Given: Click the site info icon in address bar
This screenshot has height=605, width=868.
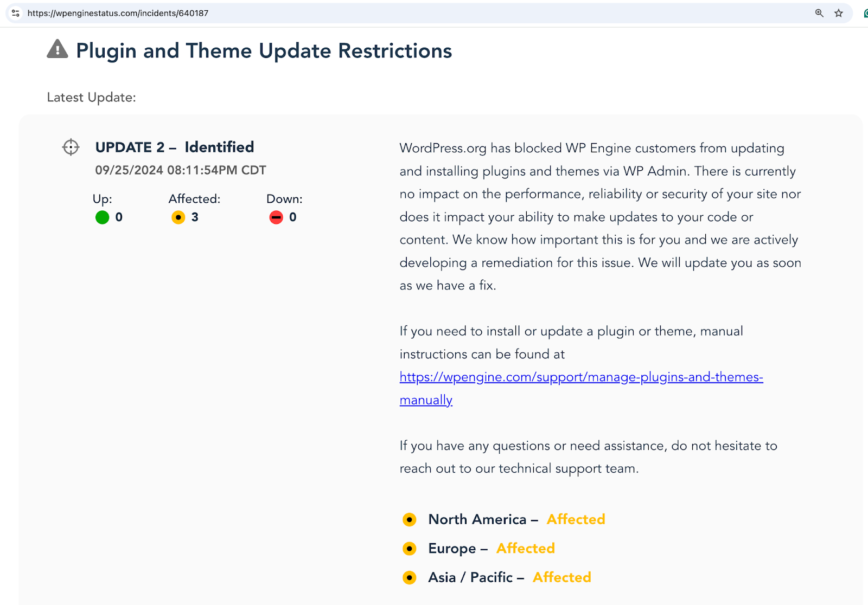Looking at the screenshot, I should coord(16,13).
